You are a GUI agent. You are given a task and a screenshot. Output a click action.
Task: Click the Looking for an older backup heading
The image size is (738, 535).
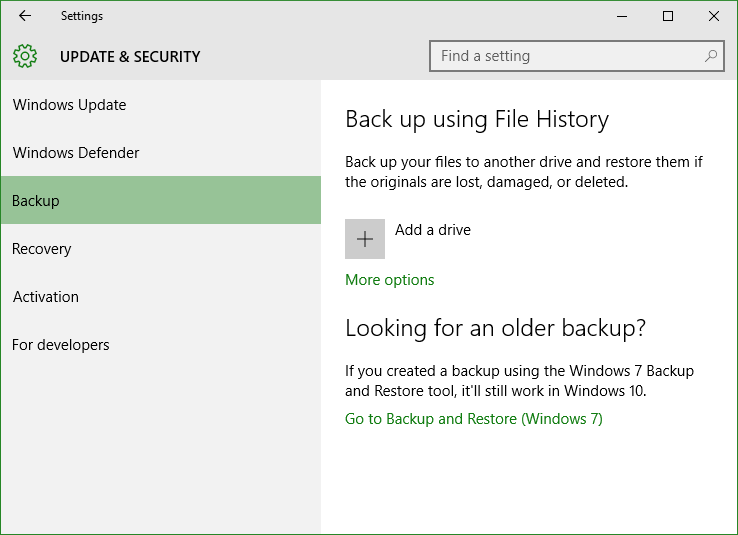click(495, 328)
